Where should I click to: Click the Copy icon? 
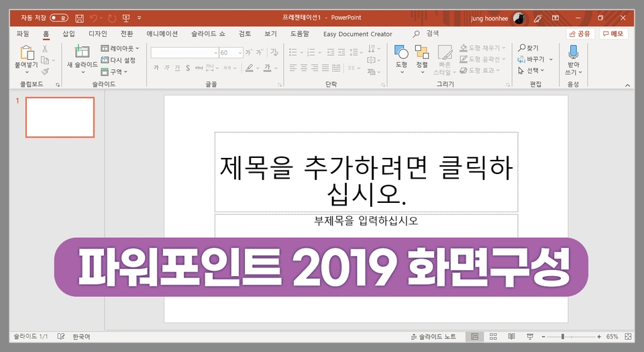[x=45, y=60]
